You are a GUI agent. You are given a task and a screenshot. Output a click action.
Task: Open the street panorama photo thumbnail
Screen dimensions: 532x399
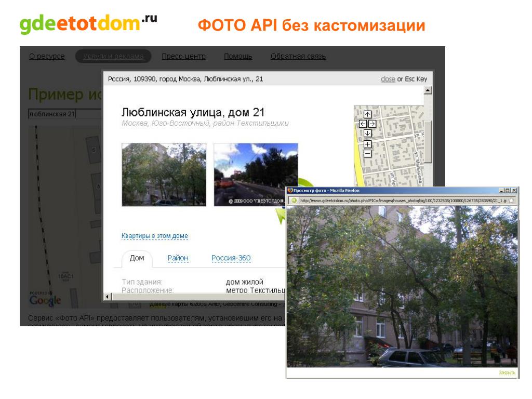[256, 175]
